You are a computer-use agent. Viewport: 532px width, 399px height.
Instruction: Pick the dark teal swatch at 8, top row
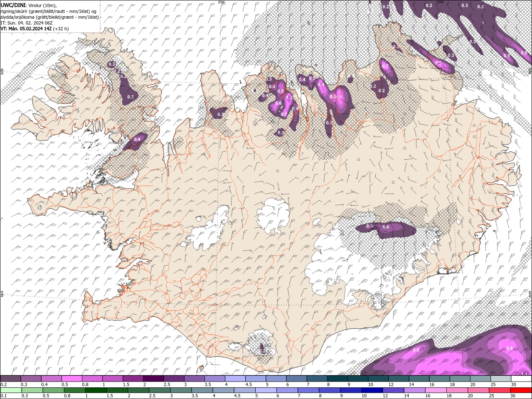(x=337, y=379)
